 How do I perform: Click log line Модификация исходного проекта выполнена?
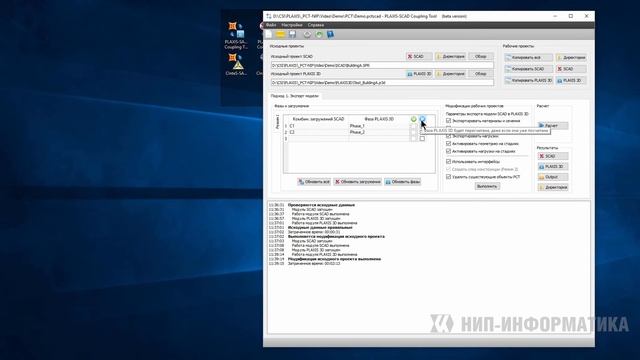(x=334, y=259)
